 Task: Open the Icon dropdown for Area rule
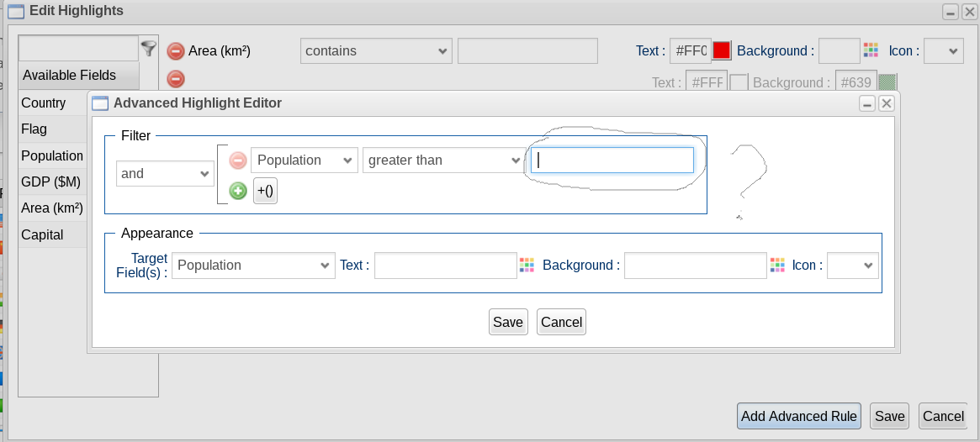[944, 50]
